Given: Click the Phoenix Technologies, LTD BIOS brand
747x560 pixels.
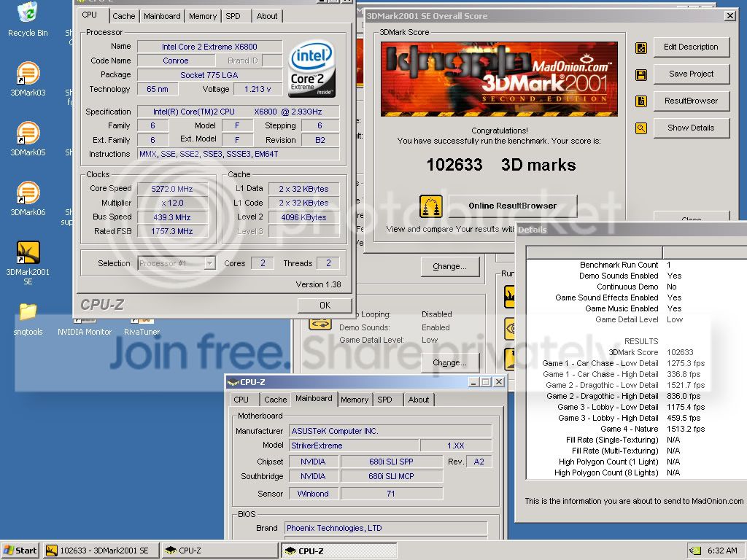Looking at the screenshot, I should [x=386, y=528].
